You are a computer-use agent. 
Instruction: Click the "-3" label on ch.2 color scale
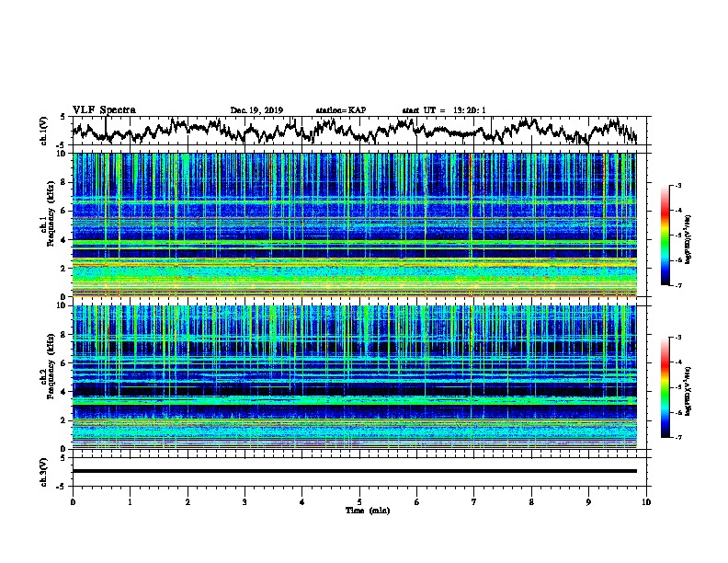point(677,338)
